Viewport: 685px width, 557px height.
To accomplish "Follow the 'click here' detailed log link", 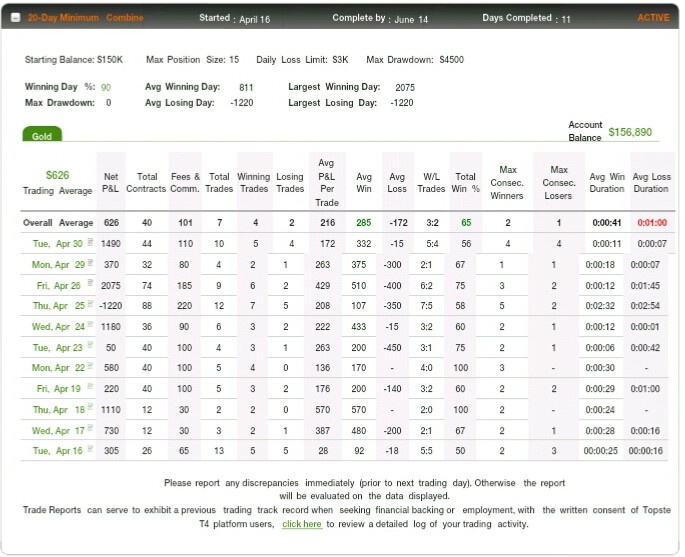I will point(302,524).
